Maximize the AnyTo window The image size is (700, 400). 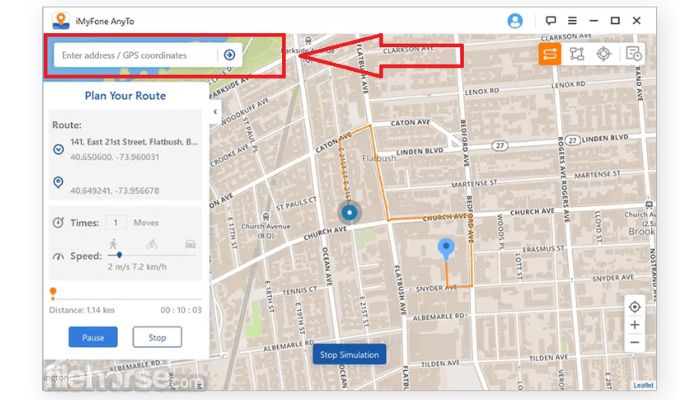(x=615, y=21)
